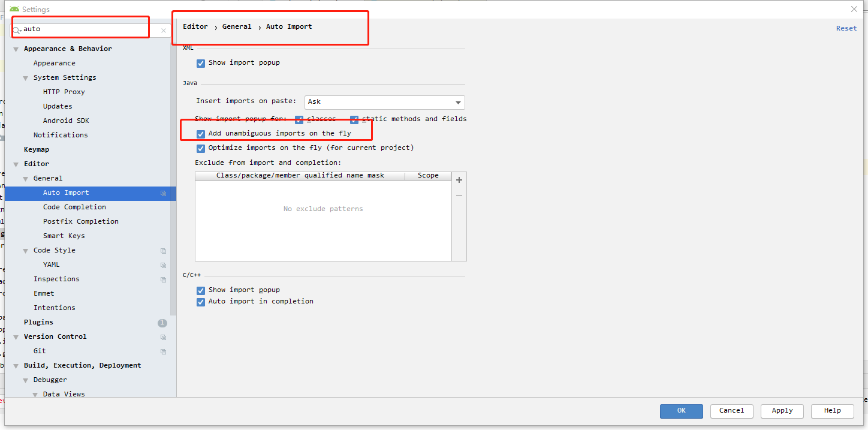Select Appearance in settings tree

coord(55,63)
